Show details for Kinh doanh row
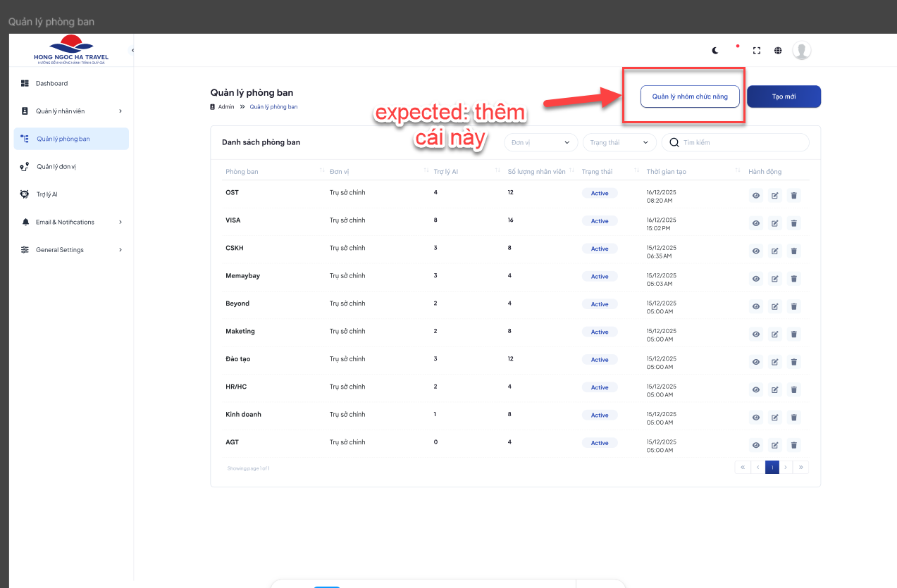The width and height of the screenshot is (897, 588). pos(755,418)
